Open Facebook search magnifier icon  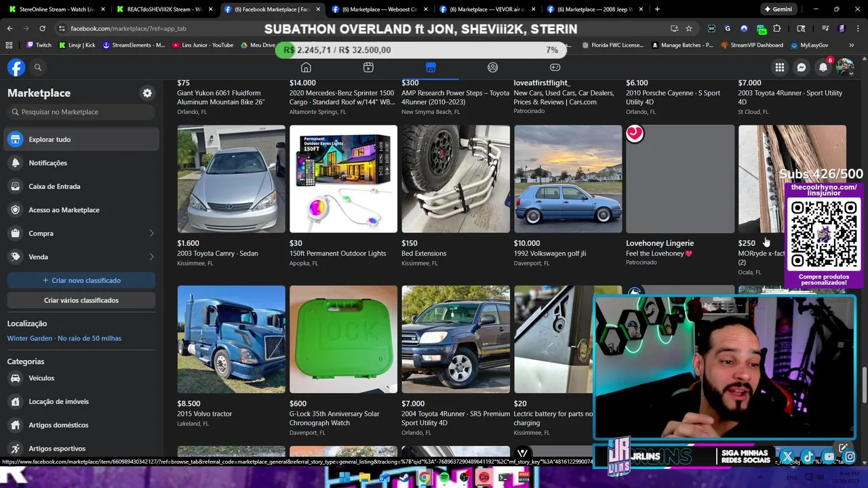[38, 67]
